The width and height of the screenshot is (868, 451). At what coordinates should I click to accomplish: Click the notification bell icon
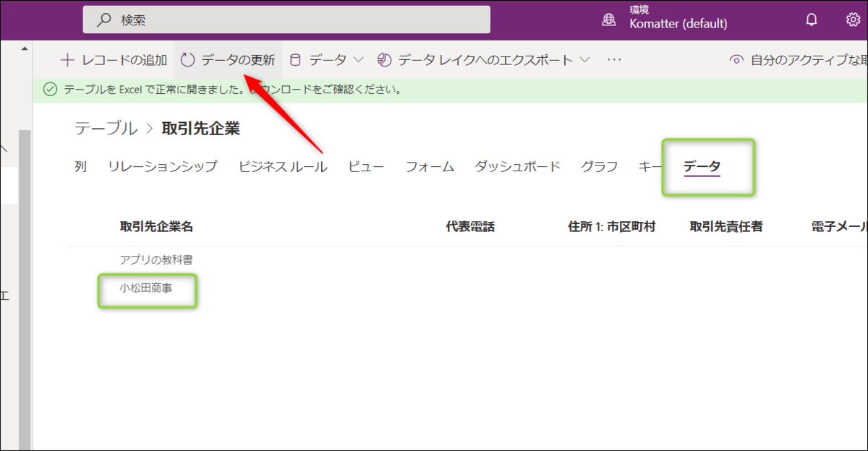click(812, 20)
